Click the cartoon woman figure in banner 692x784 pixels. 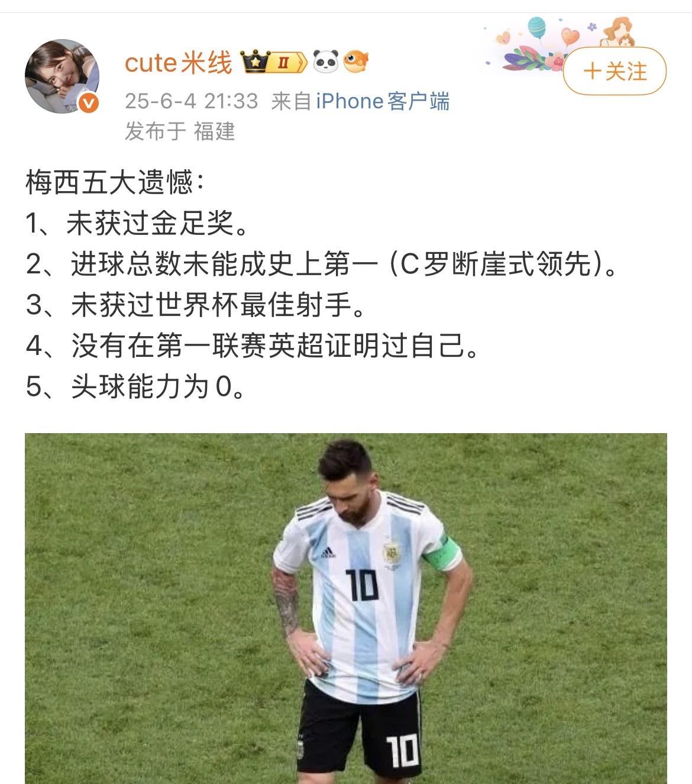click(x=619, y=33)
